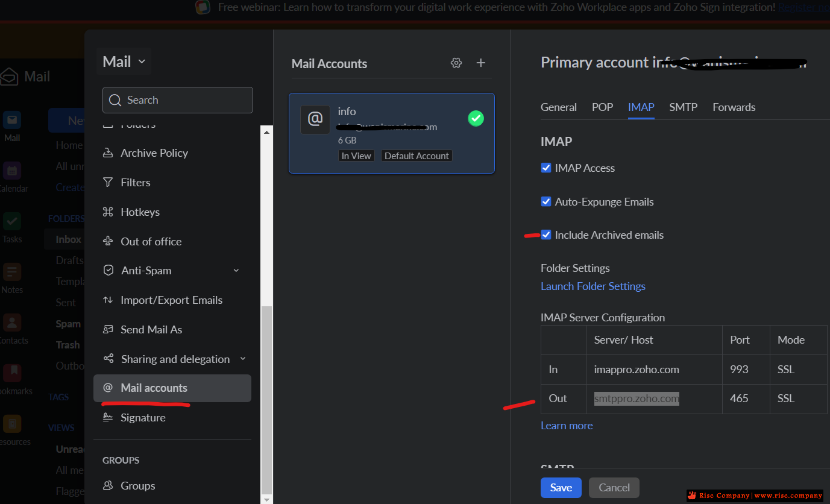Viewport: 830px width, 504px height.
Task: Click the green checkmark on info account
Action: [476, 118]
